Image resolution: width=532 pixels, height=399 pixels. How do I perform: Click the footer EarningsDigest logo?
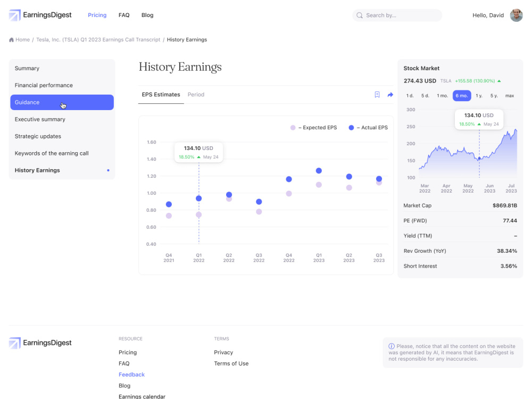40,343
